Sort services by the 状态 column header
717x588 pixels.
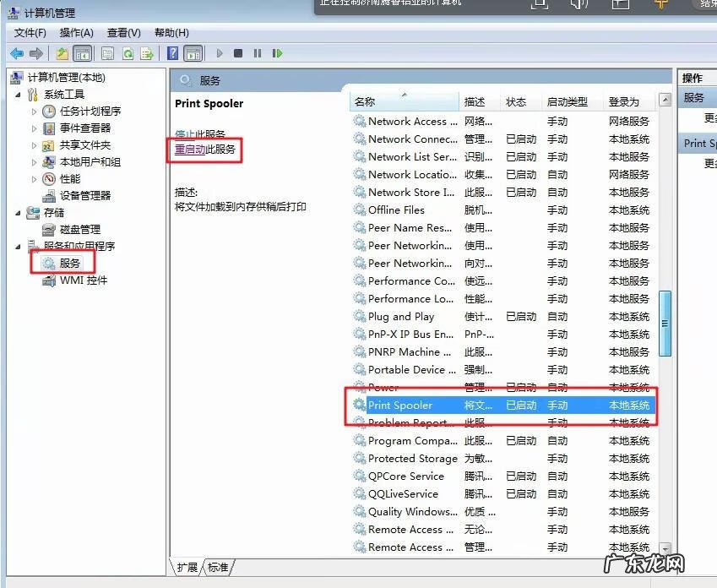tap(519, 101)
